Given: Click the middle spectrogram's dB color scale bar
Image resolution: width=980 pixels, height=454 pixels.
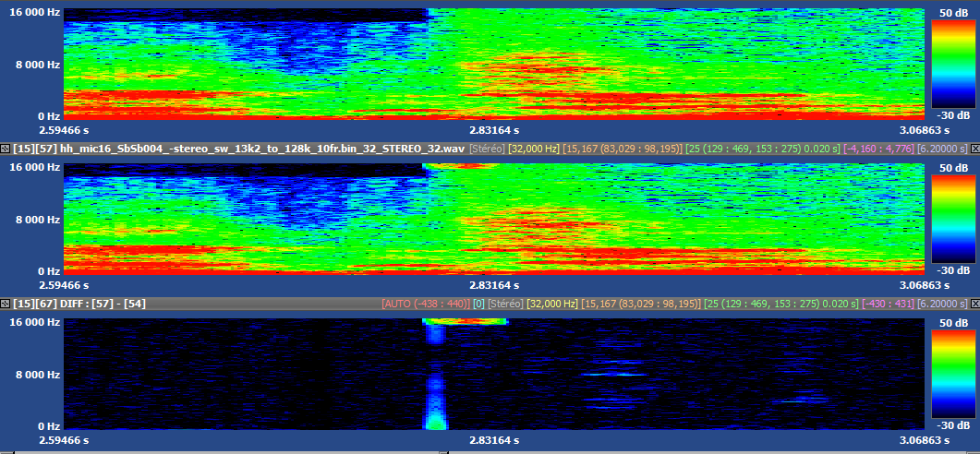Looking at the screenshot, I should point(952,219).
